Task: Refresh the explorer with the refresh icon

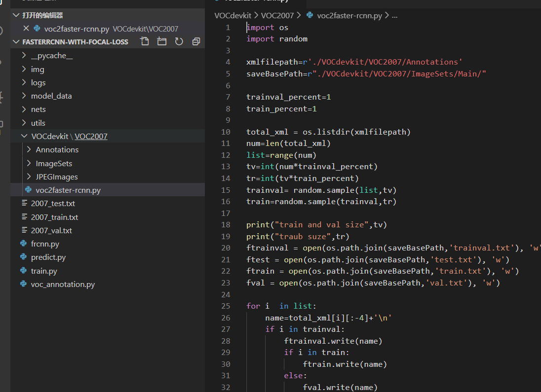Action: pos(179,42)
